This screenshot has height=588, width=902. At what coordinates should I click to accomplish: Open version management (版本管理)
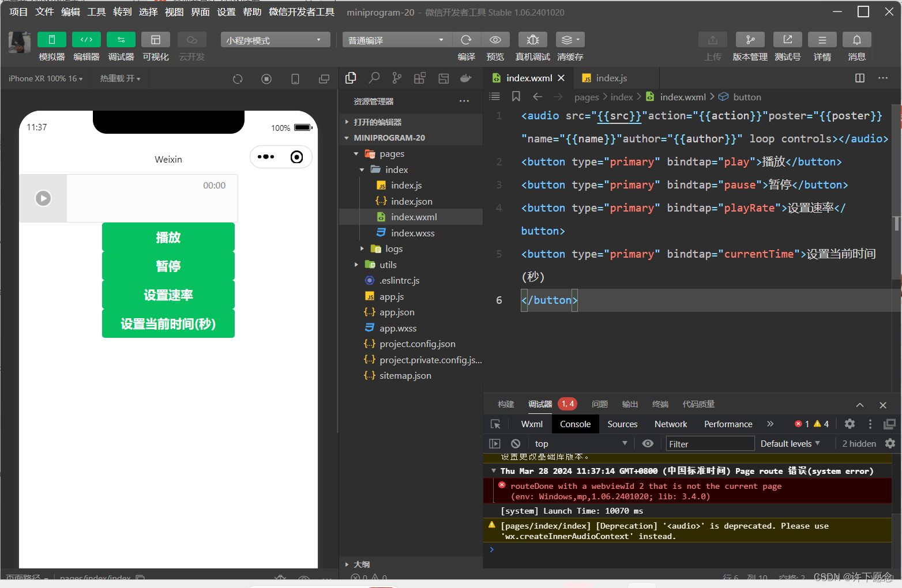pyautogui.click(x=750, y=39)
